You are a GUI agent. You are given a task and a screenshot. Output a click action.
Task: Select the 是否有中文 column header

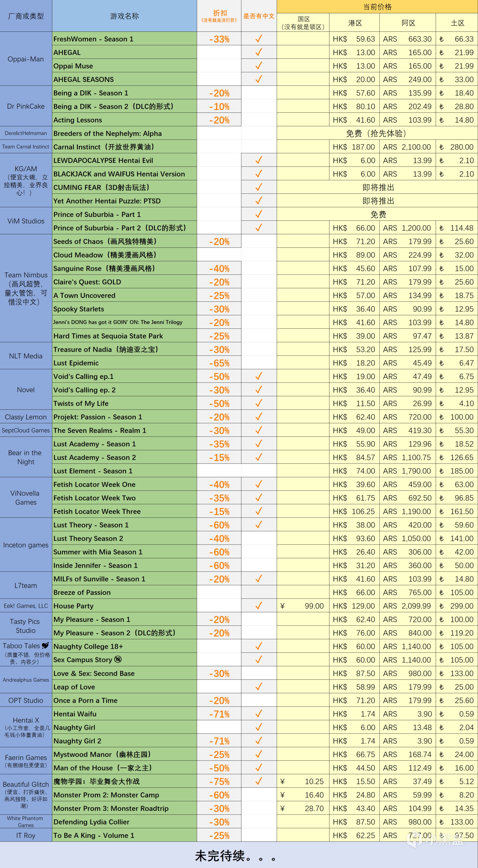(x=259, y=16)
